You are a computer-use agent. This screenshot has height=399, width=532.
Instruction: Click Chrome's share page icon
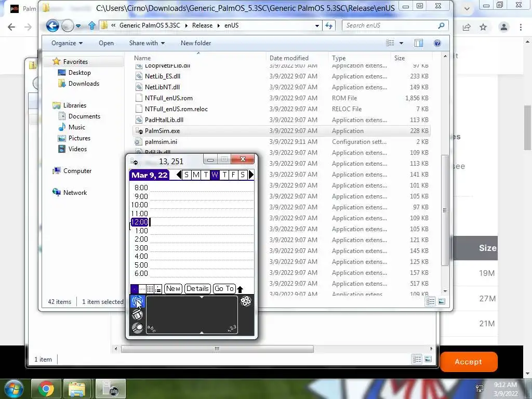point(467,27)
